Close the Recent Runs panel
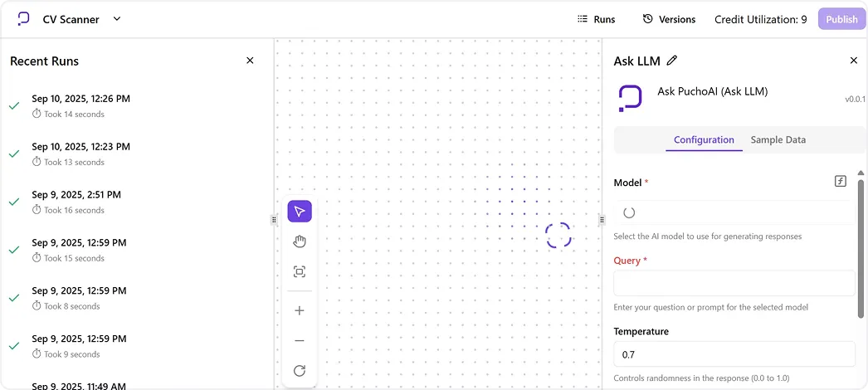The width and height of the screenshot is (868, 390). [x=250, y=61]
